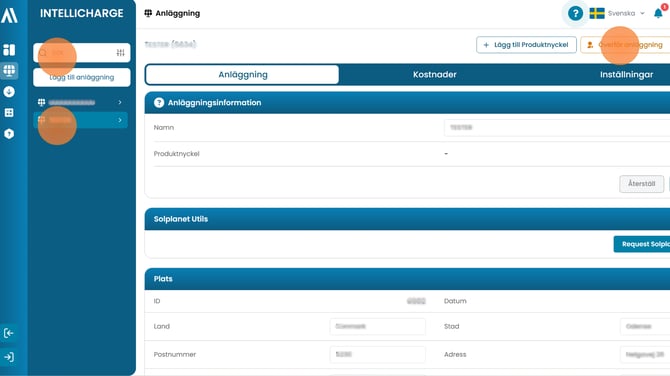Click the Datum label

tap(455, 301)
